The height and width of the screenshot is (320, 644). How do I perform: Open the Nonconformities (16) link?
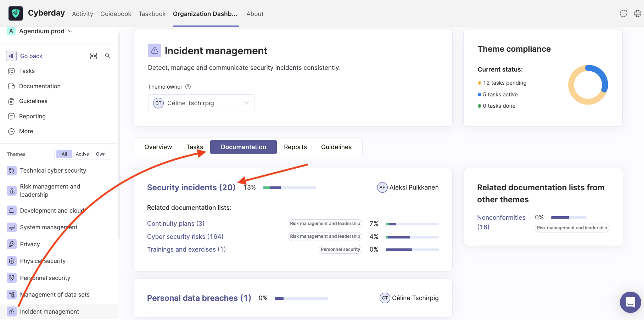click(x=501, y=222)
